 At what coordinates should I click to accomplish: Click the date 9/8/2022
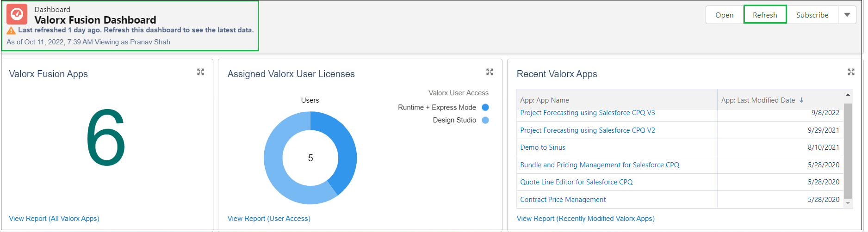pyautogui.click(x=825, y=113)
